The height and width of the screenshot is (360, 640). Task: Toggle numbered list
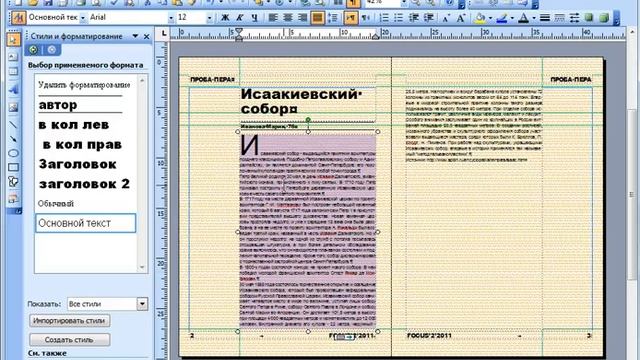[x=384, y=18]
